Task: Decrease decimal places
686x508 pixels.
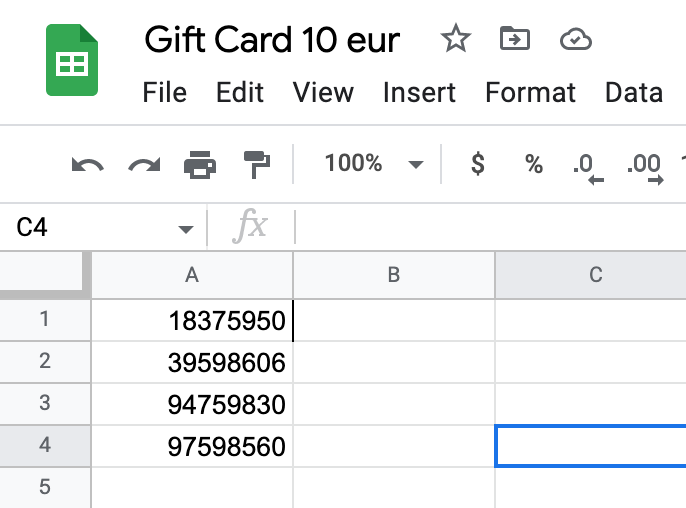Action: (x=589, y=166)
